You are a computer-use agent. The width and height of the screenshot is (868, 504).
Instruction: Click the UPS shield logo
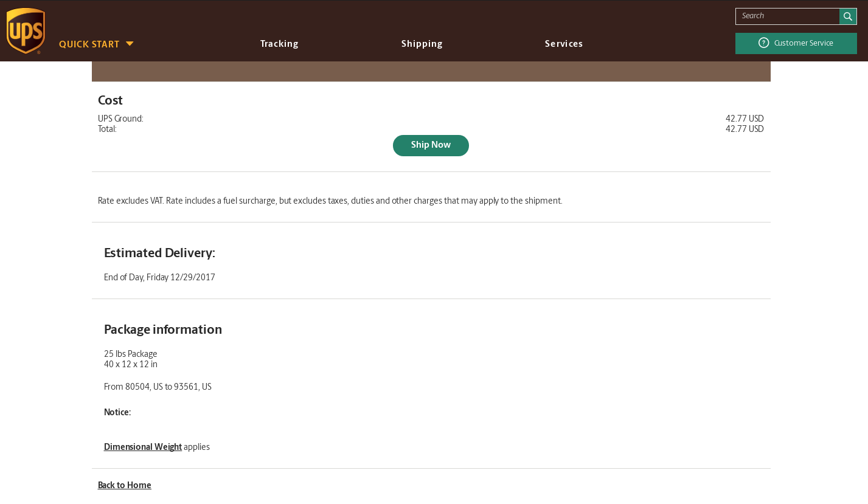click(26, 31)
